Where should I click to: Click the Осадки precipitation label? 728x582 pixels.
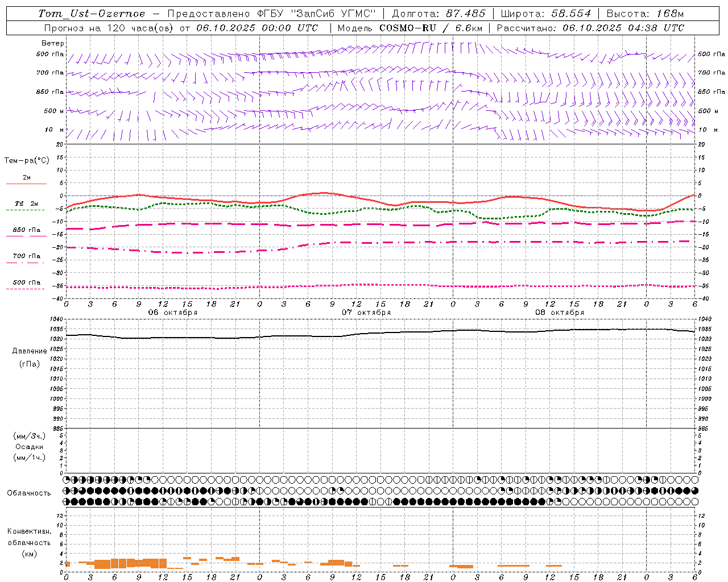[29, 447]
